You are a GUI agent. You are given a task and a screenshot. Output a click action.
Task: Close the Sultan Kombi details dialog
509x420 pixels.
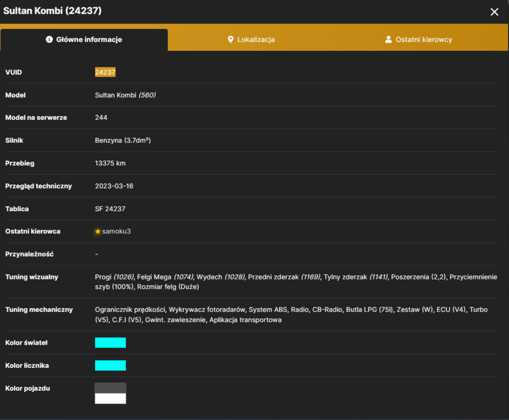(x=494, y=12)
